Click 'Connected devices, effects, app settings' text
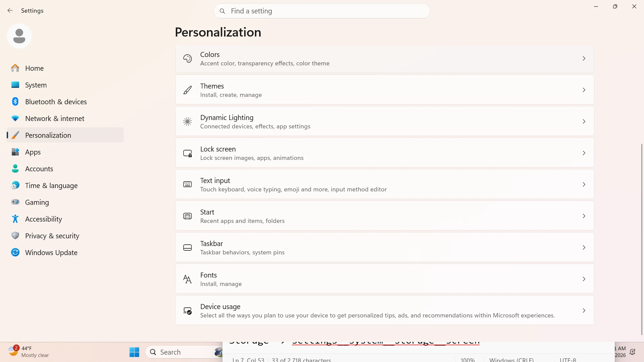This screenshot has height=362, width=644. coord(255,126)
